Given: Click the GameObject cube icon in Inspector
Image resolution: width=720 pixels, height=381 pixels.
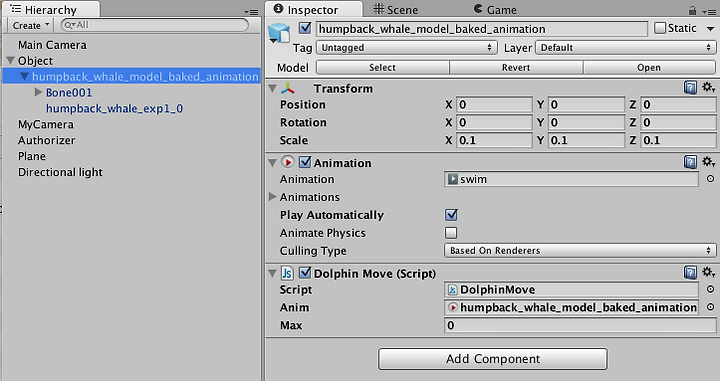Looking at the screenshot, I should pos(279,34).
